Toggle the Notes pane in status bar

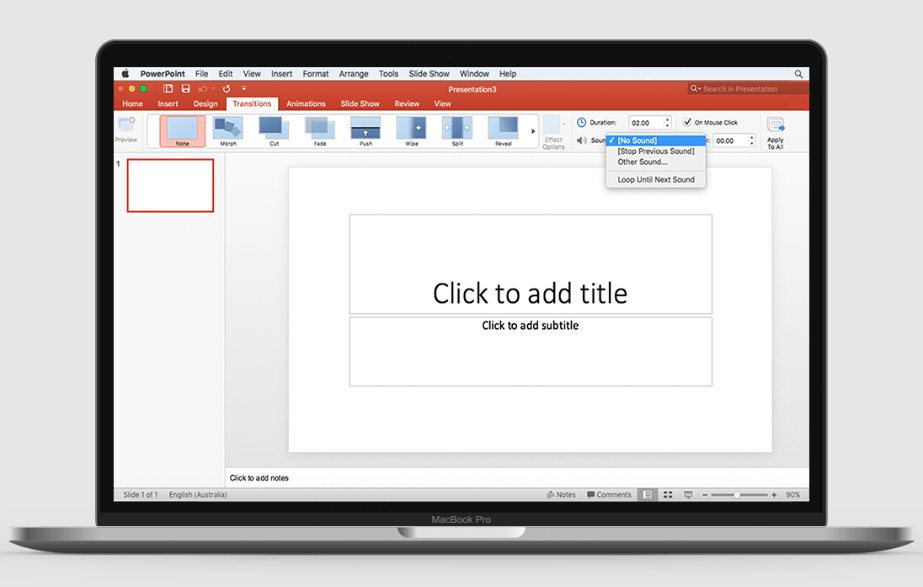[561, 495]
